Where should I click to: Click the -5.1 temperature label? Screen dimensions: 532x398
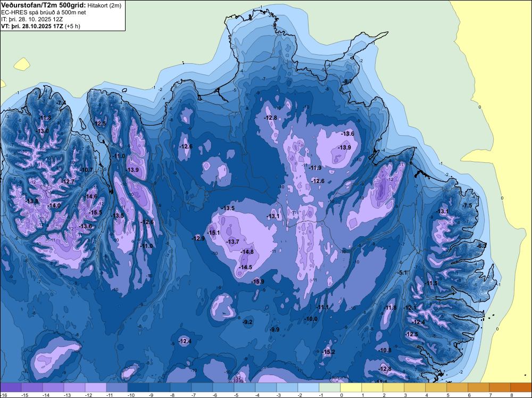(x=402, y=273)
